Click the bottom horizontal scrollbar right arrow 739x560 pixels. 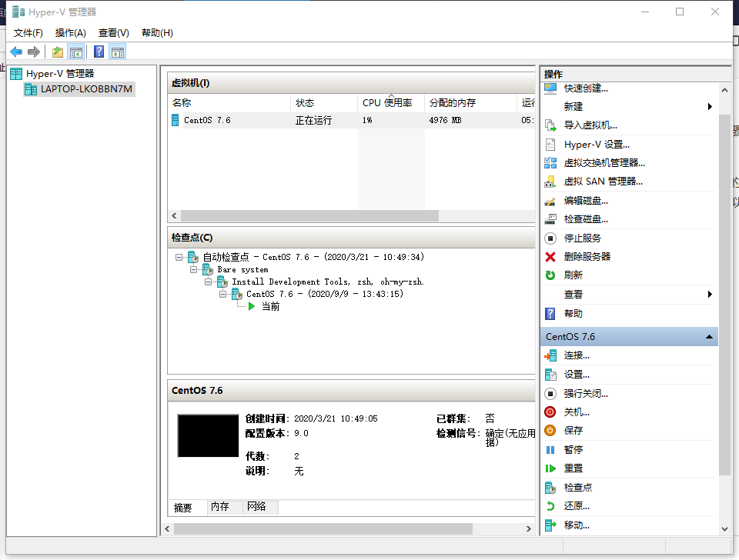pos(528,529)
